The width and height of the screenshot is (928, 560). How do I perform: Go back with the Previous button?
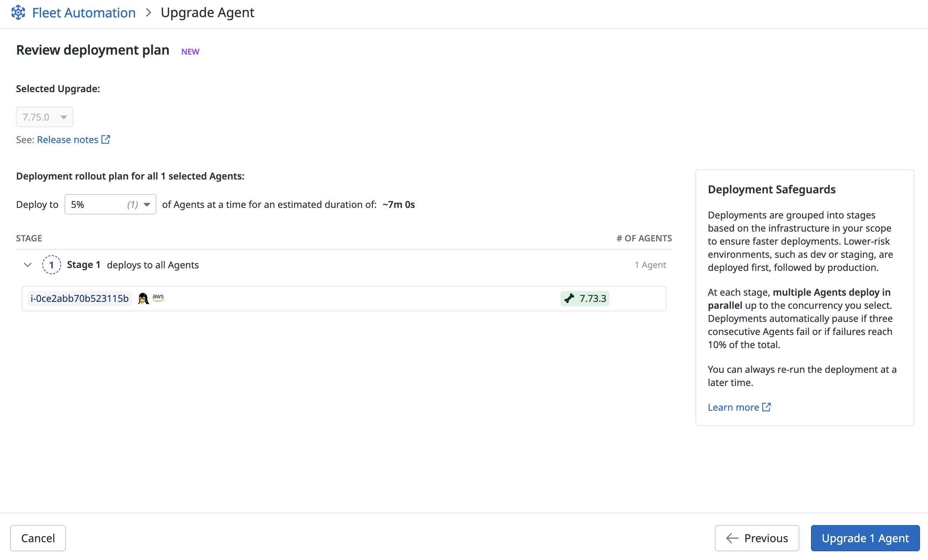point(757,538)
